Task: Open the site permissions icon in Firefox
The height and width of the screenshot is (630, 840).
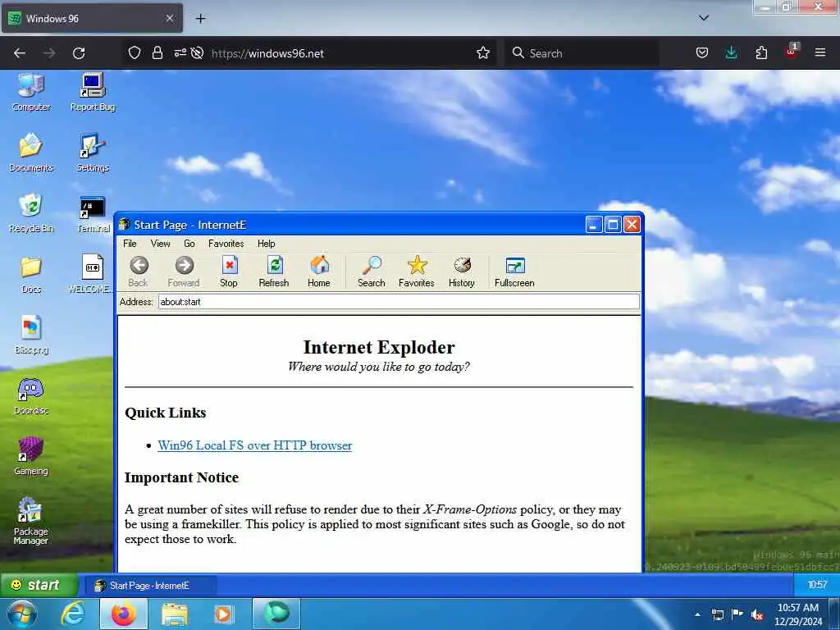Action: (180, 53)
